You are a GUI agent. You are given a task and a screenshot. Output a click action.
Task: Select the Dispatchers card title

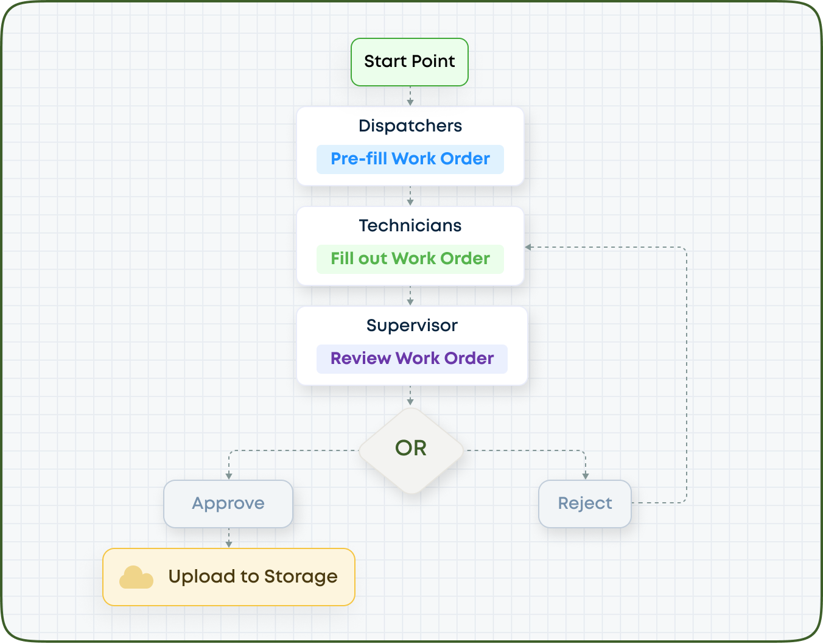pyautogui.click(x=410, y=125)
